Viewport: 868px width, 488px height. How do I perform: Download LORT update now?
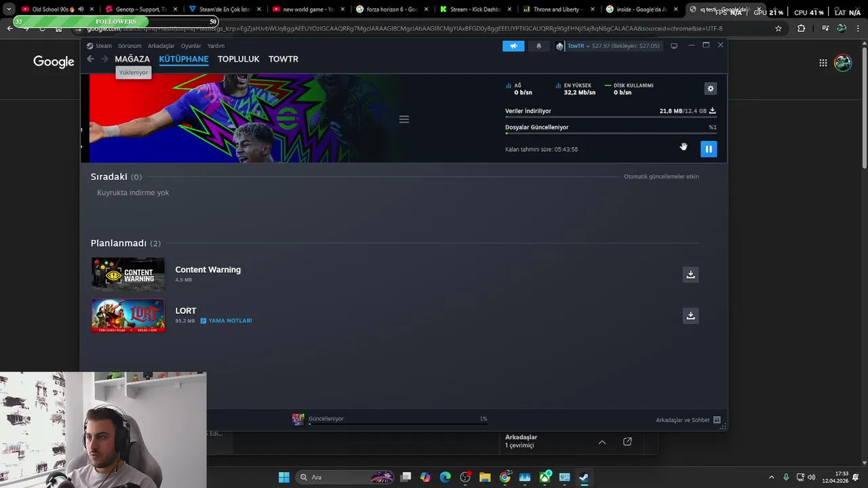tap(690, 316)
